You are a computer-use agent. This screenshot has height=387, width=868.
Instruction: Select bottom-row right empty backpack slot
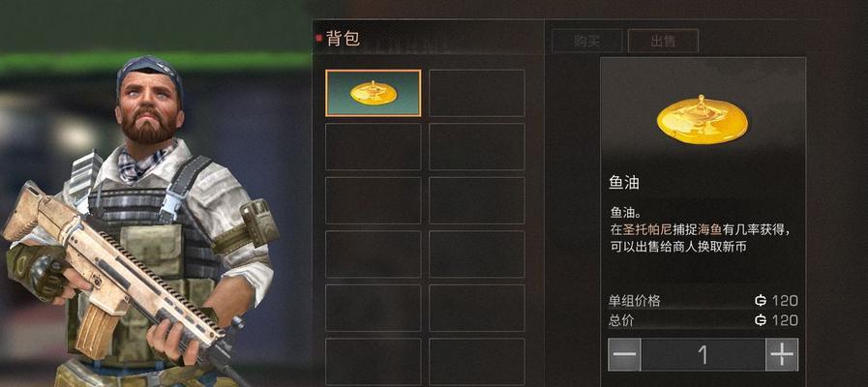tap(477, 362)
